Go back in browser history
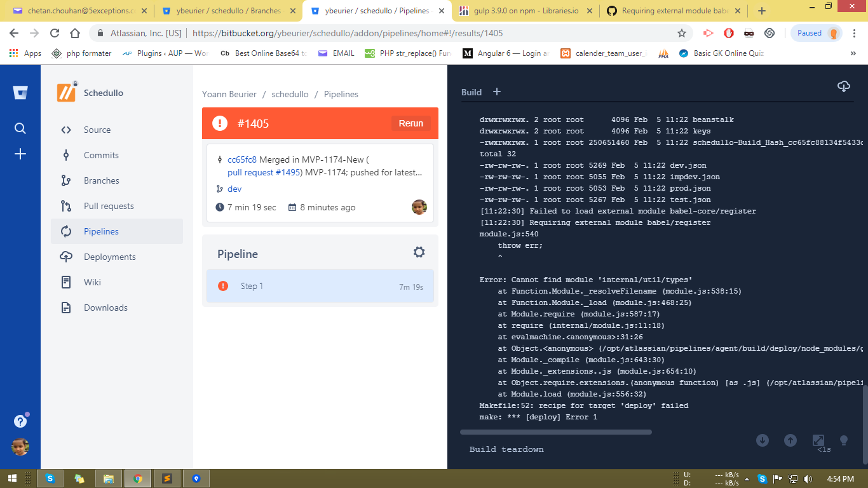 pyautogui.click(x=14, y=33)
